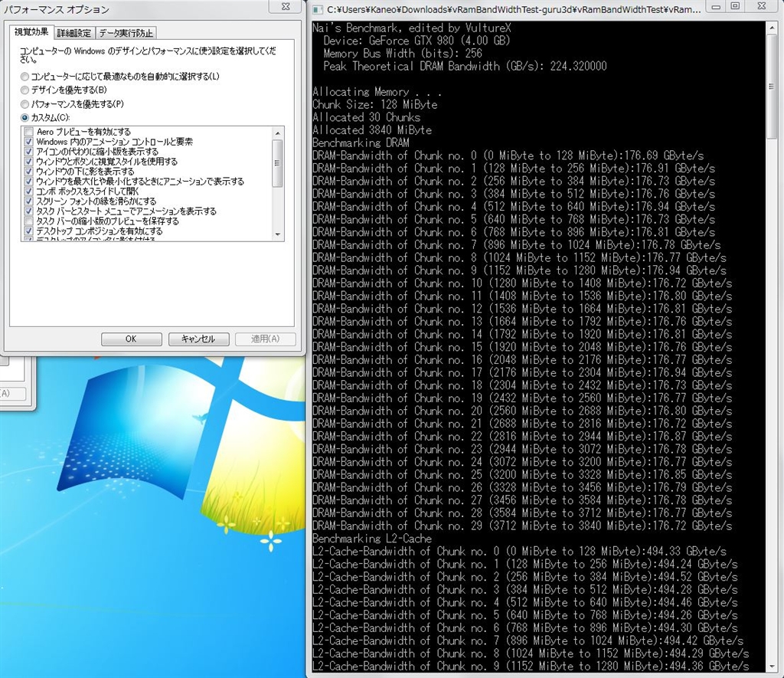Viewport: 784px width, 678px height.
Task: Click the 'Allocating Memory . . .' line
Action: click(377, 92)
